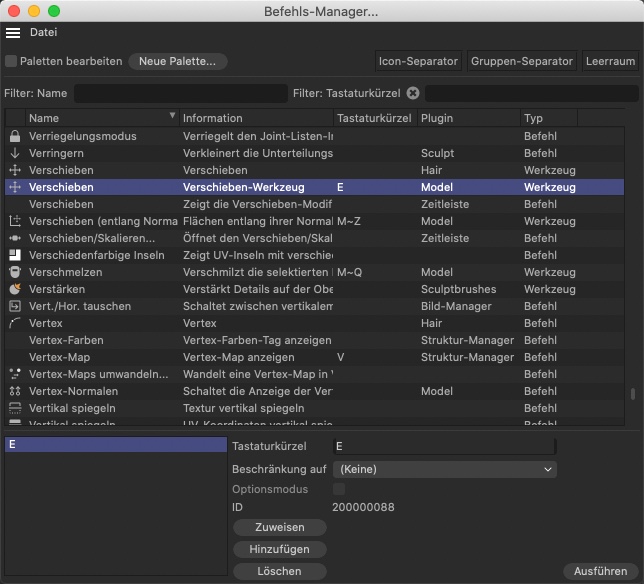
Task: Open the Datei menu
Action: [x=44, y=32]
